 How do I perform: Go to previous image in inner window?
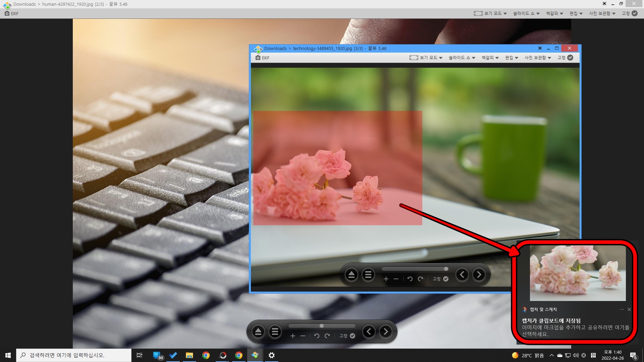tap(462, 275)
